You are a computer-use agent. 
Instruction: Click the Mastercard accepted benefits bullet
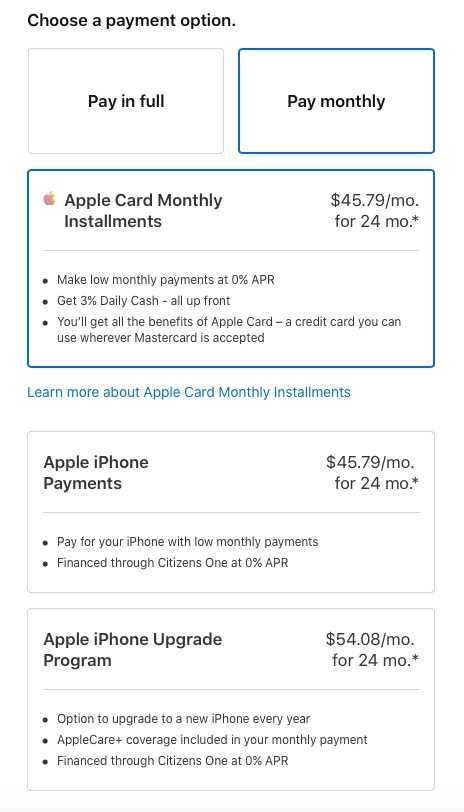229,330
